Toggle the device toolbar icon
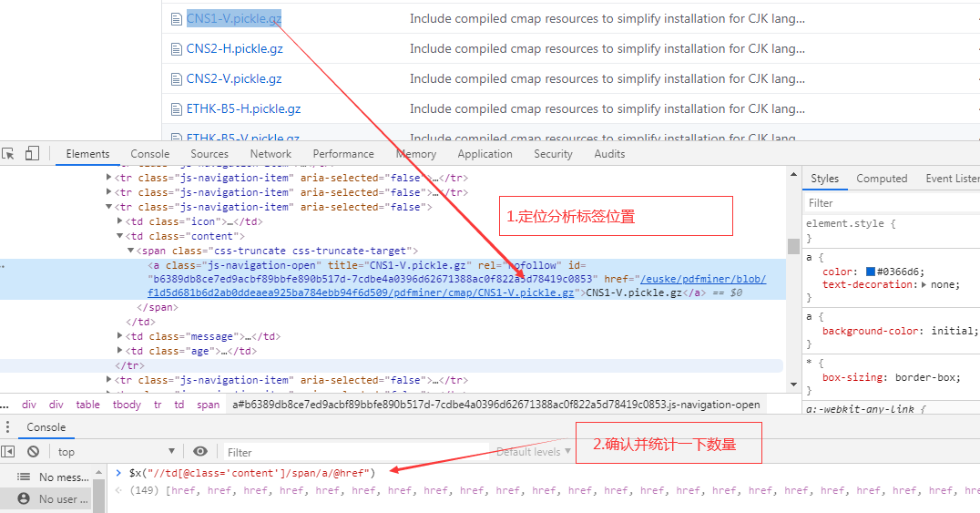Image resolution: width=980 pixels, height=513 pixels. pyautogui.click(x=32, y=153)
